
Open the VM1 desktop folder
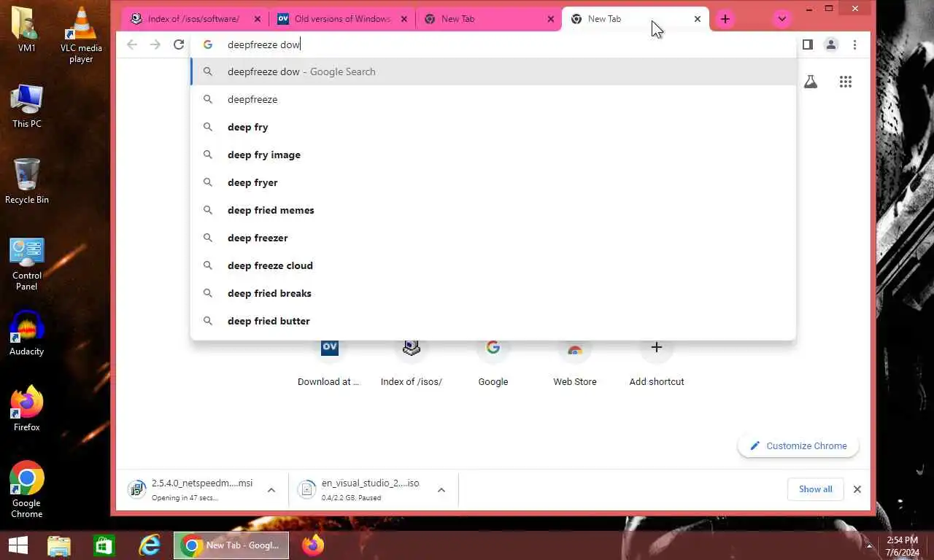click(x=27, y=30)
